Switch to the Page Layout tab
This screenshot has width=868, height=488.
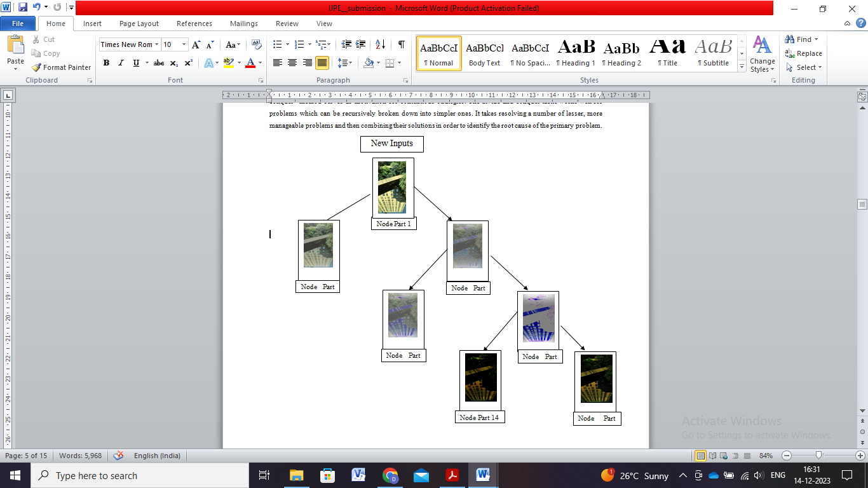coord(139,24)
